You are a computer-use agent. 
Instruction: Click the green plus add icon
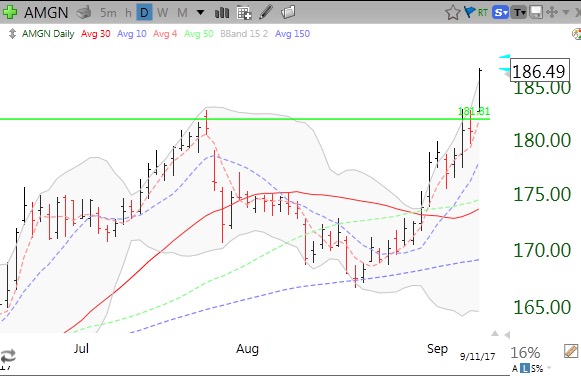point(9,12)
